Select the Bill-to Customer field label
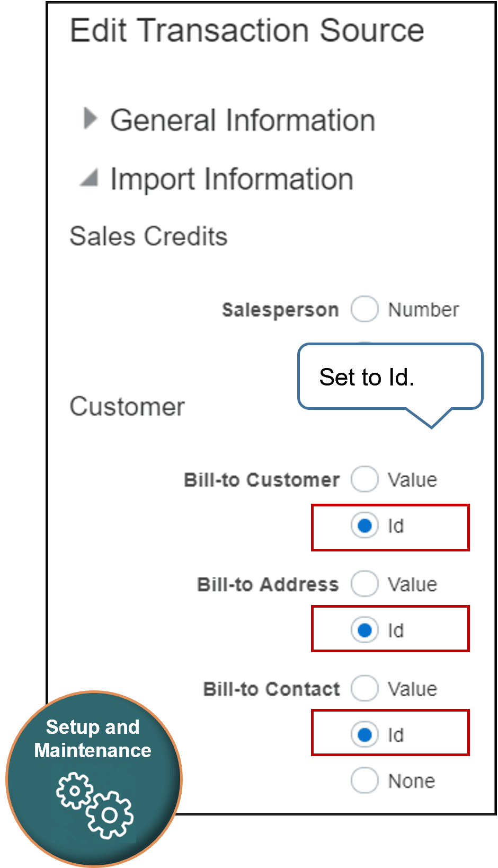 pyautogui.click(x=261, y=479)
